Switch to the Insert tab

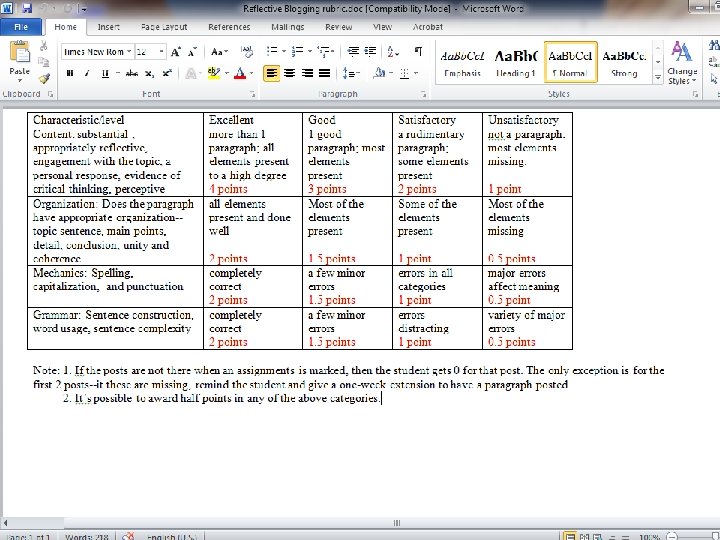108,27
